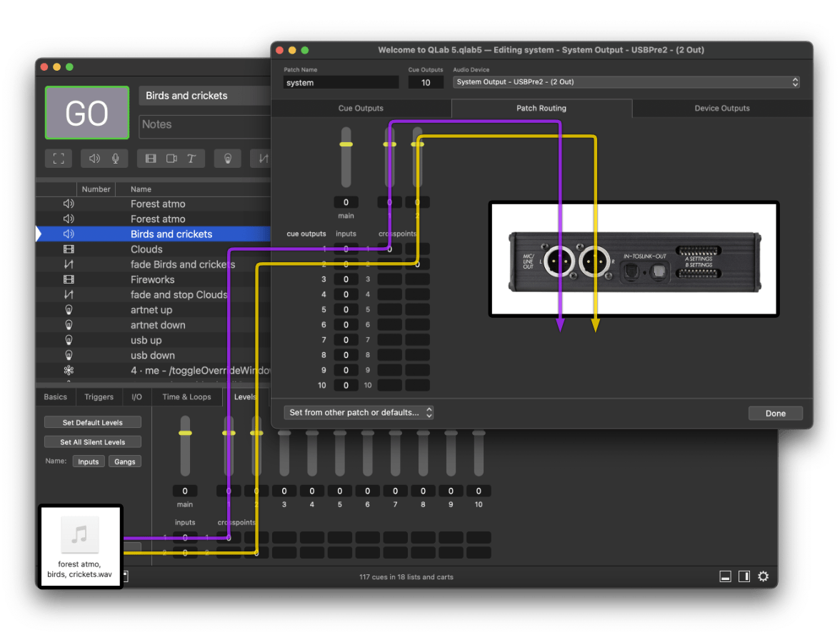This screenshot has width=840, height=635.
Task: Click bulb icon beside usb down
Action: point(69,355)
